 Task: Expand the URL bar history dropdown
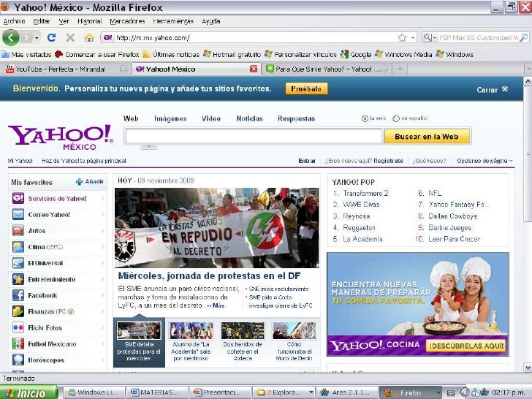413,38
